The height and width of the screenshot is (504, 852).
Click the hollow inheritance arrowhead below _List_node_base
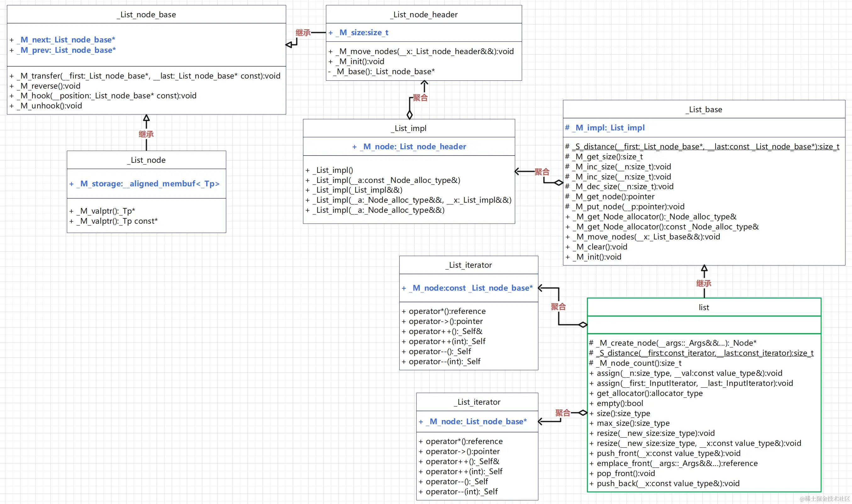pyautogui.click(x=146, y=118)
